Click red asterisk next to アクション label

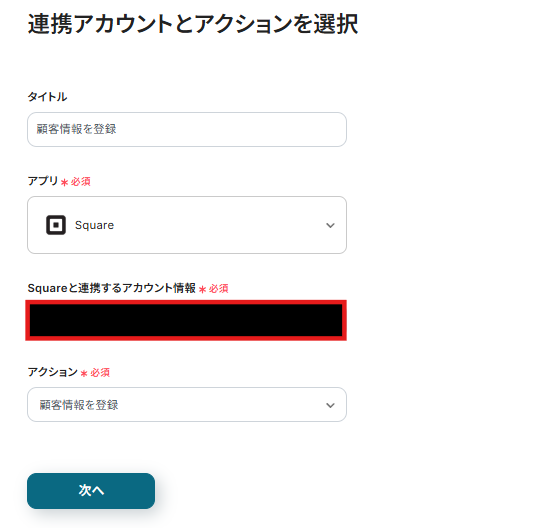tap(84, 374)
